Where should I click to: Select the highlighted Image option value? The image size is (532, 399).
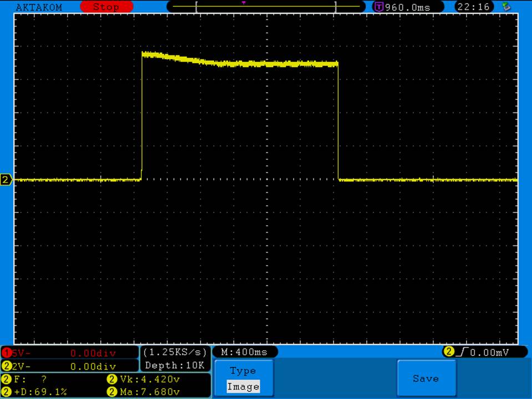243,387
